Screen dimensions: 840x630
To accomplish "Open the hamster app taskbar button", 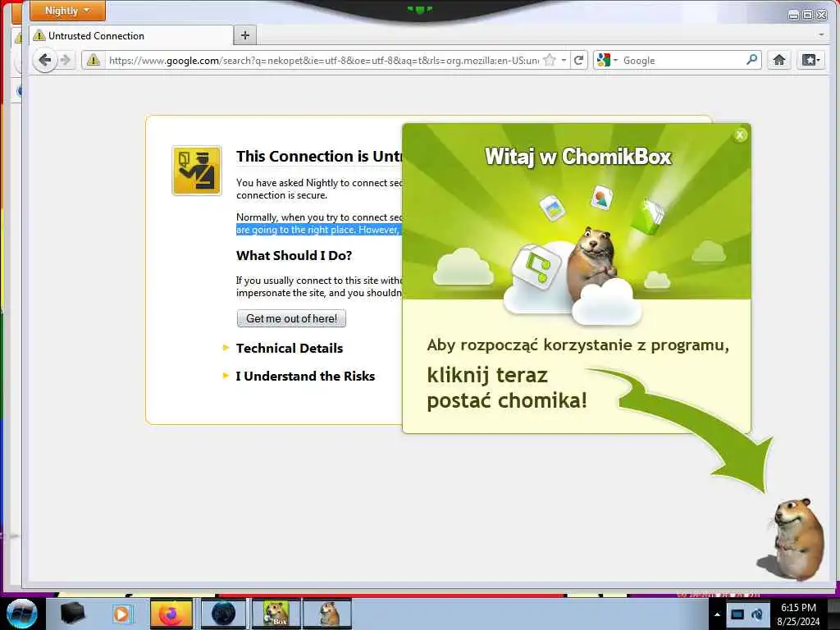I will coord(328,614).
